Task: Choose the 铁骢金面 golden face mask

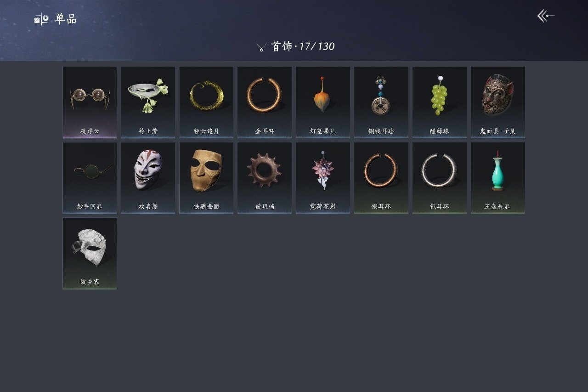Action: tap(206, 178)
